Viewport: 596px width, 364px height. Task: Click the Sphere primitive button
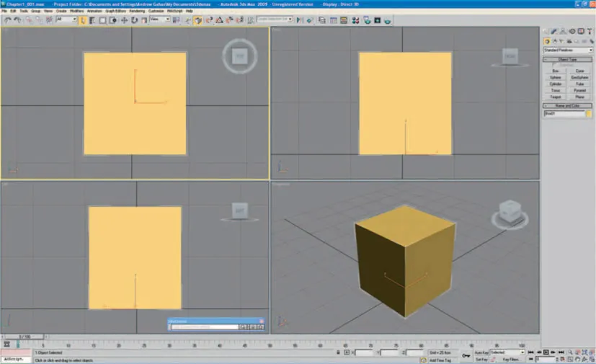pos(556,77)
